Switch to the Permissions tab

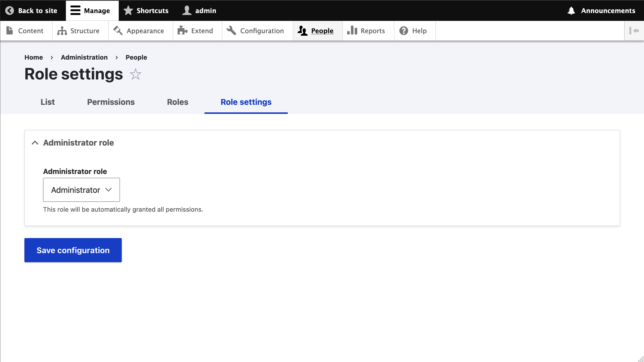[111, 102]
